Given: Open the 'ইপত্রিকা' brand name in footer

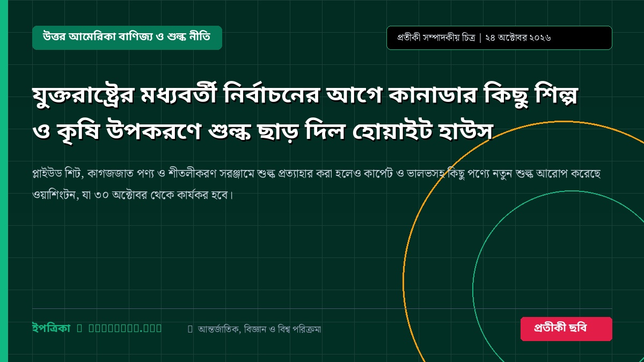Looking at the screenshot, I should [51, 328].
